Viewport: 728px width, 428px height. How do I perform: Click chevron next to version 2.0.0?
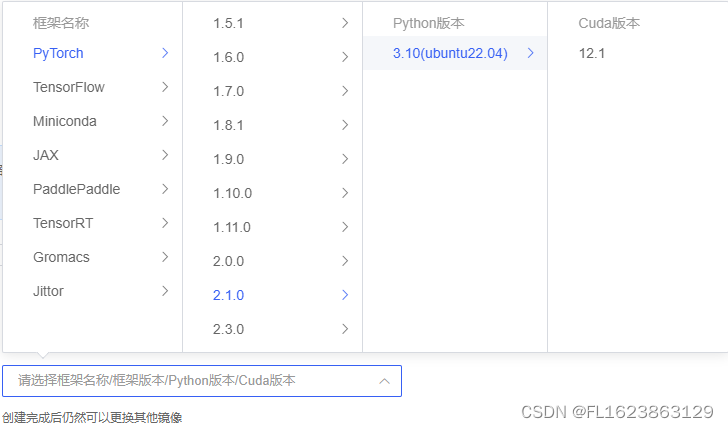pyautogui.click(x=345, y=261)
